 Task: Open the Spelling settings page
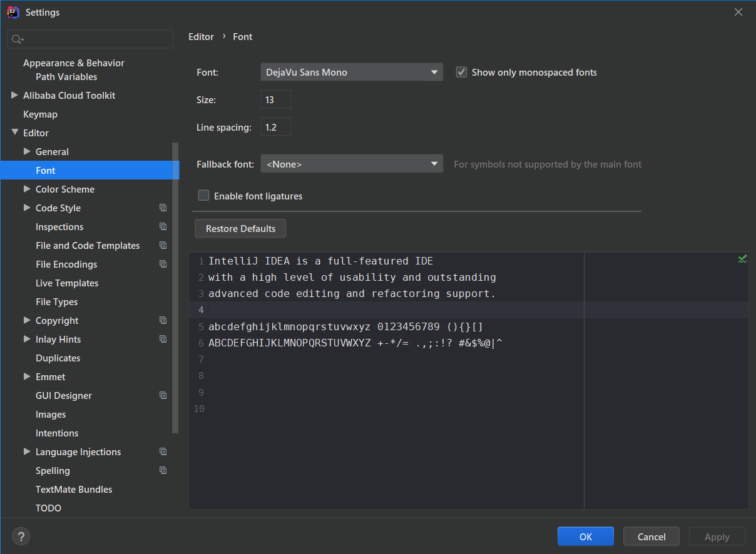[53, 471]
